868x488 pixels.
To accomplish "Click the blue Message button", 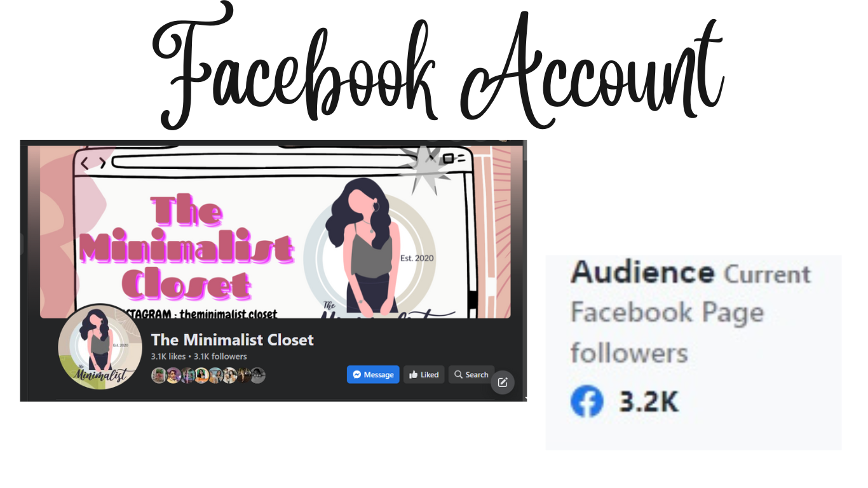I will [x=373, y=375].
